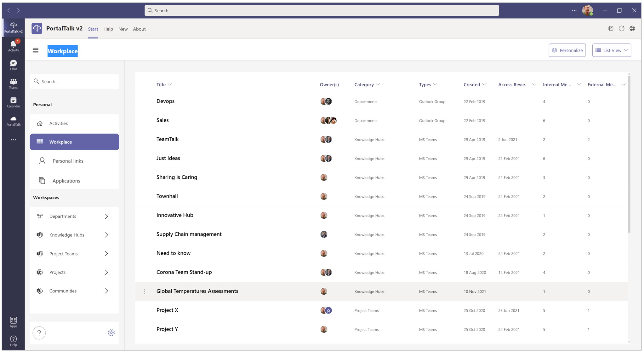Click the Personalize button
The width and height of the screenshot is (644, 352).
(567, 50)
